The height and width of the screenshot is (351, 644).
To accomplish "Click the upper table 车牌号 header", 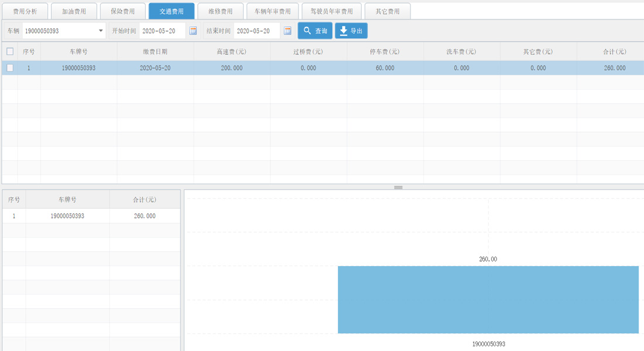I will (x=79, y=51).
